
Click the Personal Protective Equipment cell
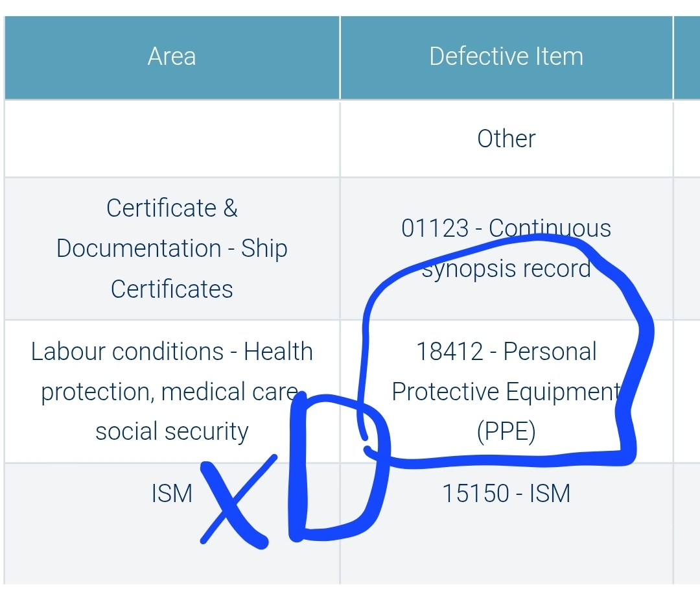506,391
